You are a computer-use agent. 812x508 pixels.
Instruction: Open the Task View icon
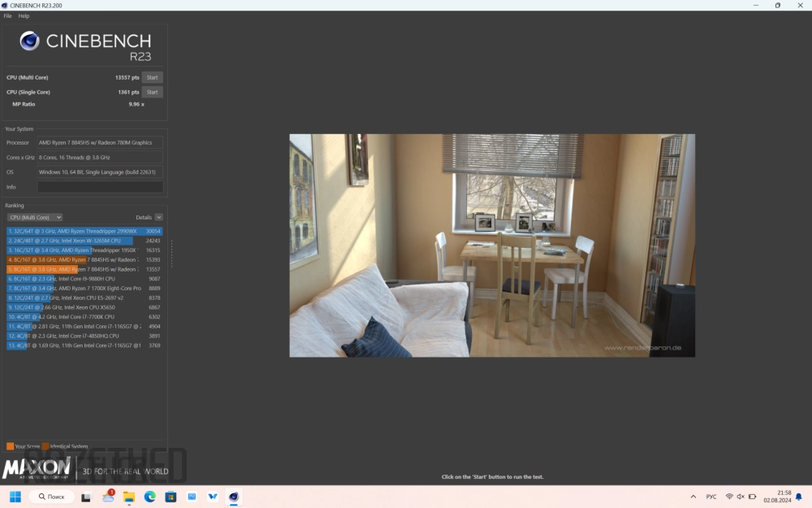click(86, 497)
